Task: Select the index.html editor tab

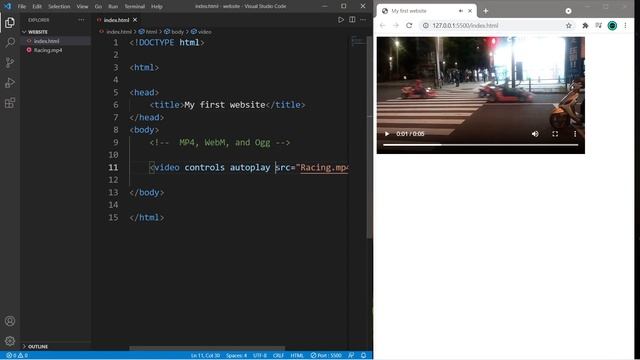Action: (x=116, y=20)
